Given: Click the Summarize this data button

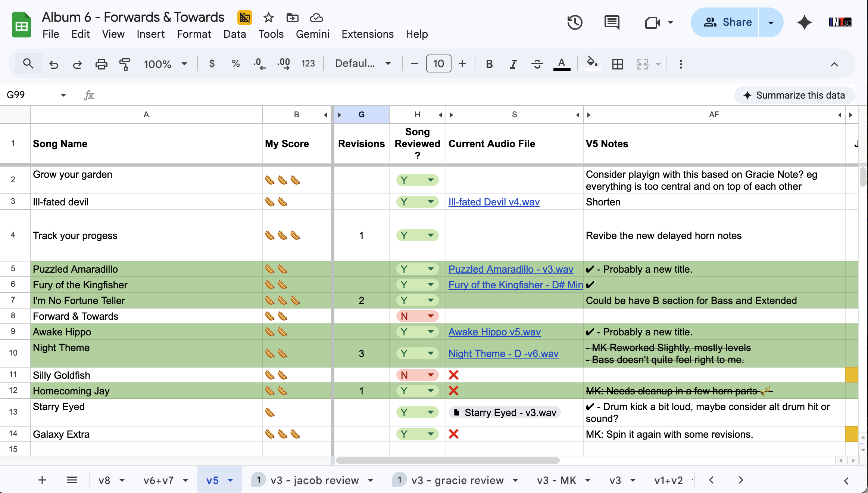Looking at the screenshot, I should coord(794,95).
